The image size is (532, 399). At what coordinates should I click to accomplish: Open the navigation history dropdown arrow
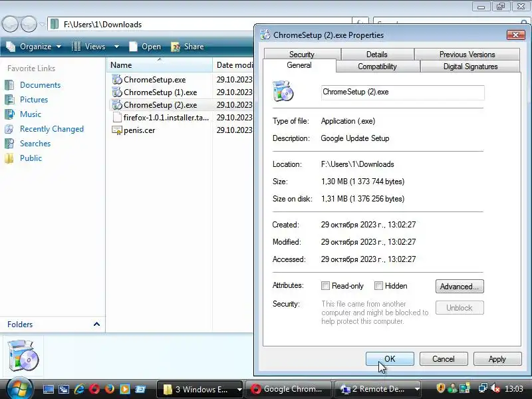[42, 25]
